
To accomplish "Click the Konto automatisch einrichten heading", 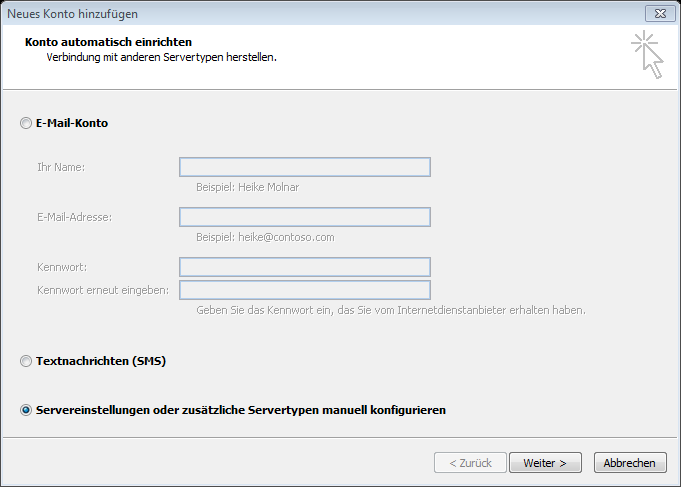I will (108, 42).
